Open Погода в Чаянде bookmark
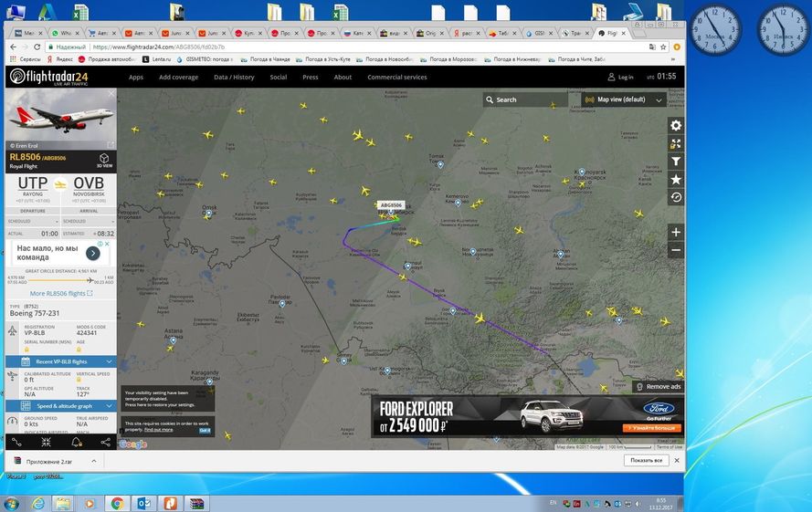 coord(266,59)
